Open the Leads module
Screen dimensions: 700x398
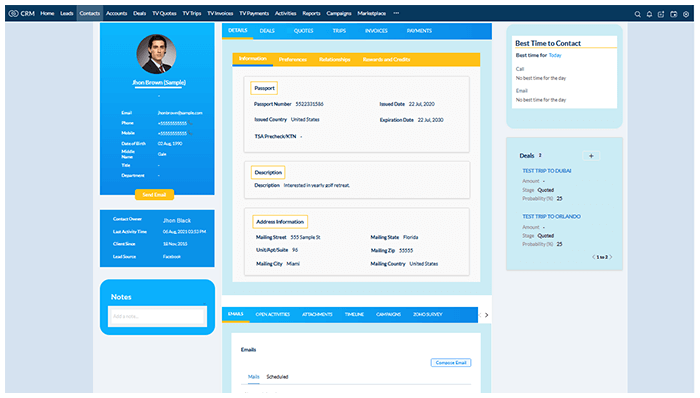pos(67,13)
